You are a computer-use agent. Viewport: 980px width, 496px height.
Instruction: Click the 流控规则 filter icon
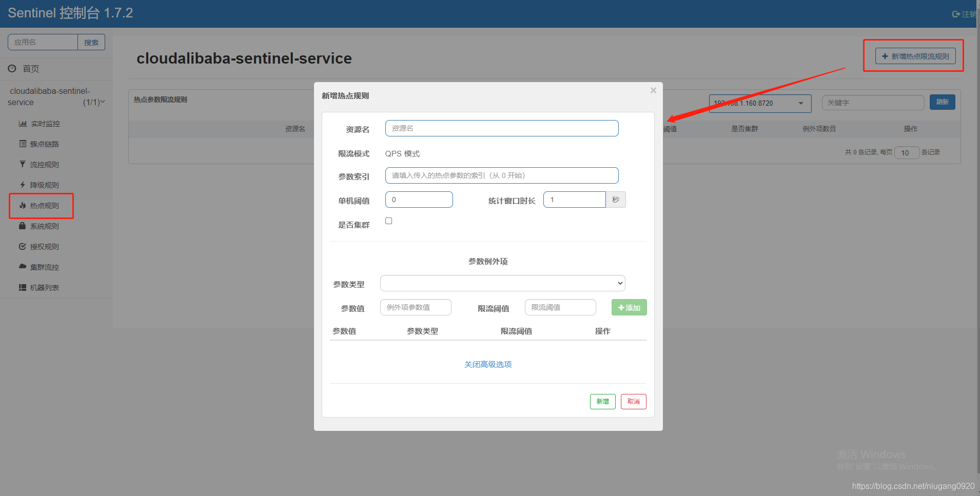pyautogui.click(x=23, y=165)
